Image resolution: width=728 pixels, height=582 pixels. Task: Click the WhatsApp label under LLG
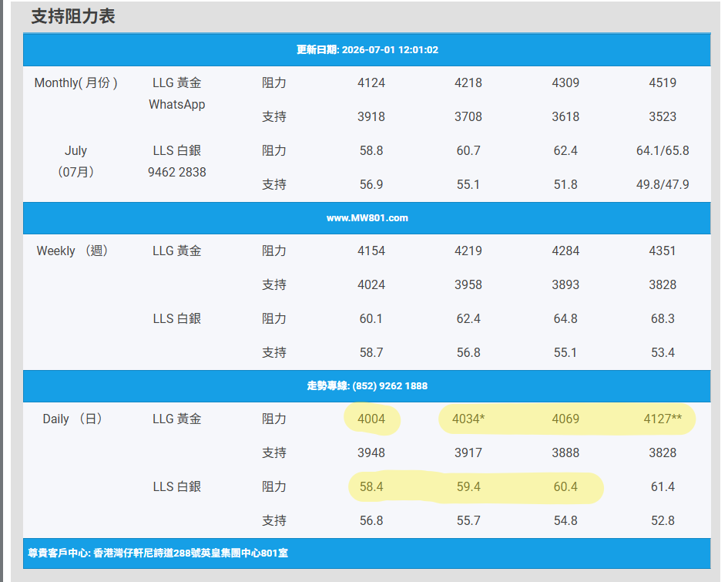click(177, 105)
